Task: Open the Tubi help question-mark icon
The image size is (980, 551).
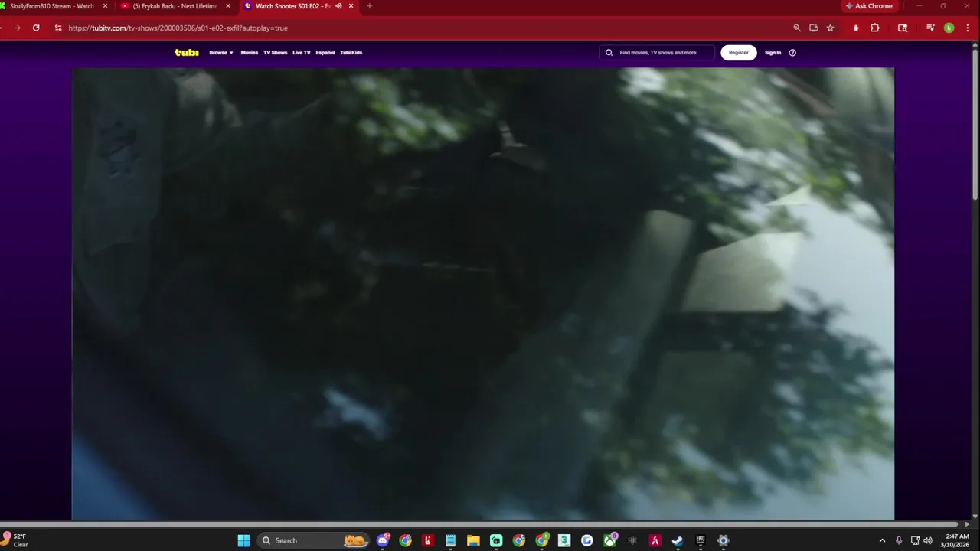Action: pos(792,53)
